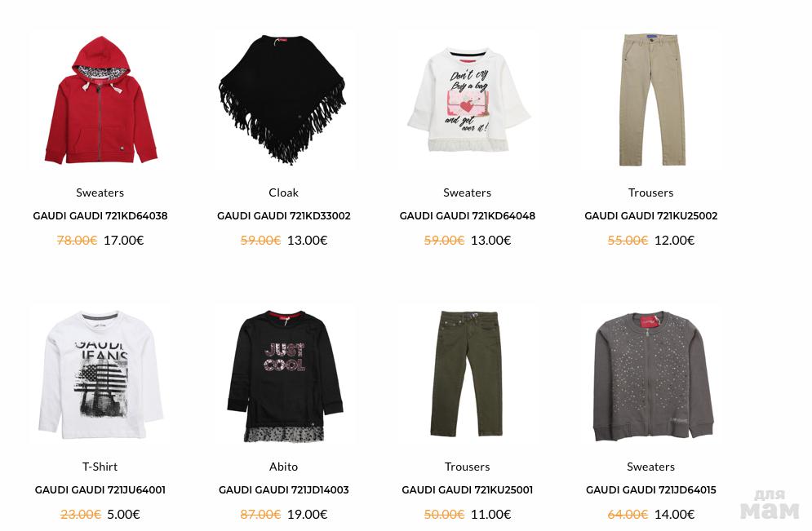Click product title GAUDI GAUDI 721KU25002
812x531 pixels.
coord(651,216)
